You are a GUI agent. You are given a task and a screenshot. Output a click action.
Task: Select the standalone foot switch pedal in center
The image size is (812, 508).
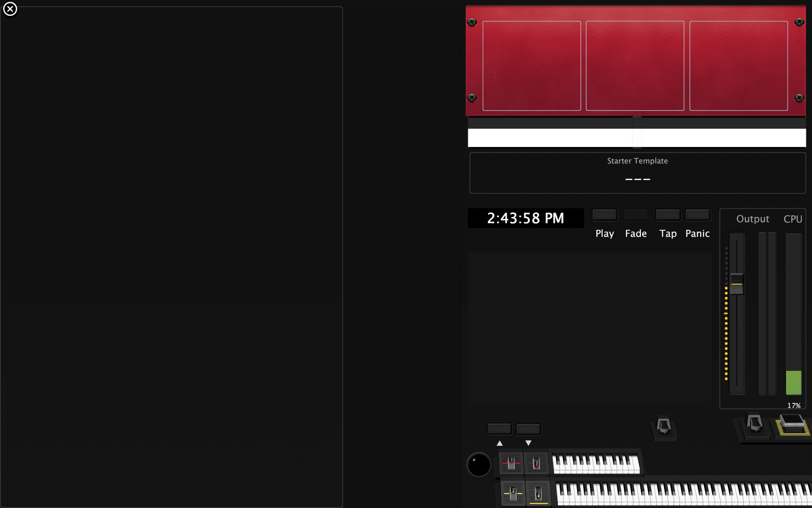click(664, 428)
